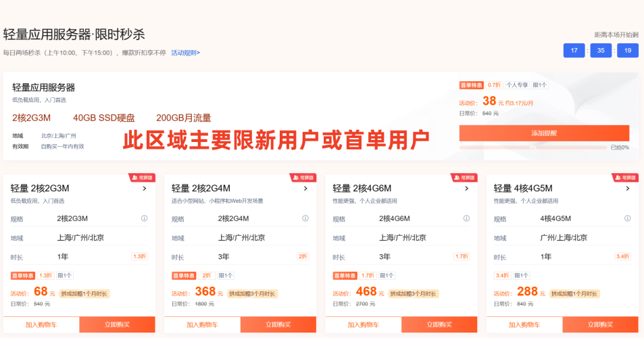
Task: Click 40GB SSD硬盘 spec text
Action: 104,118
